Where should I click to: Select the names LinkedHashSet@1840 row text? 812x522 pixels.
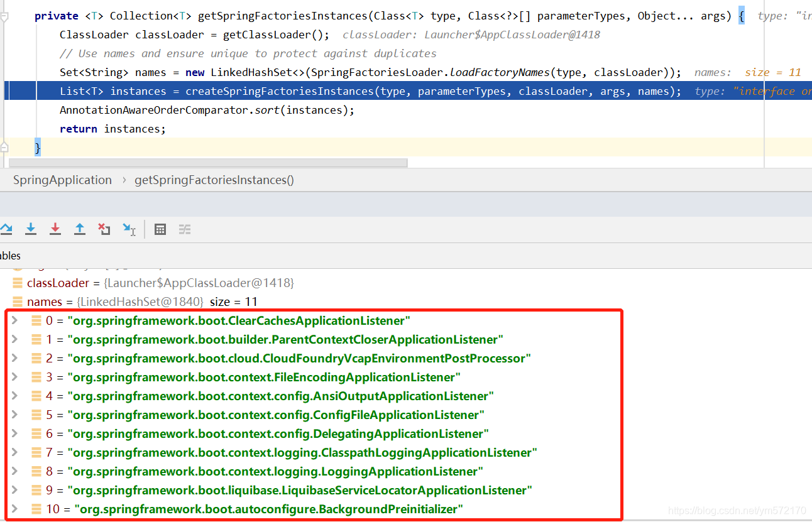142,302
